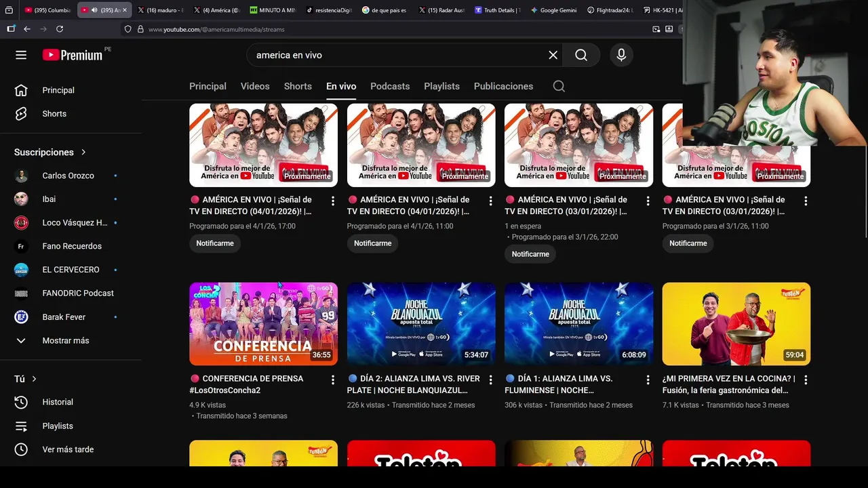
Task: Switch to the Videos channel tab
Action: pos(255,86)
